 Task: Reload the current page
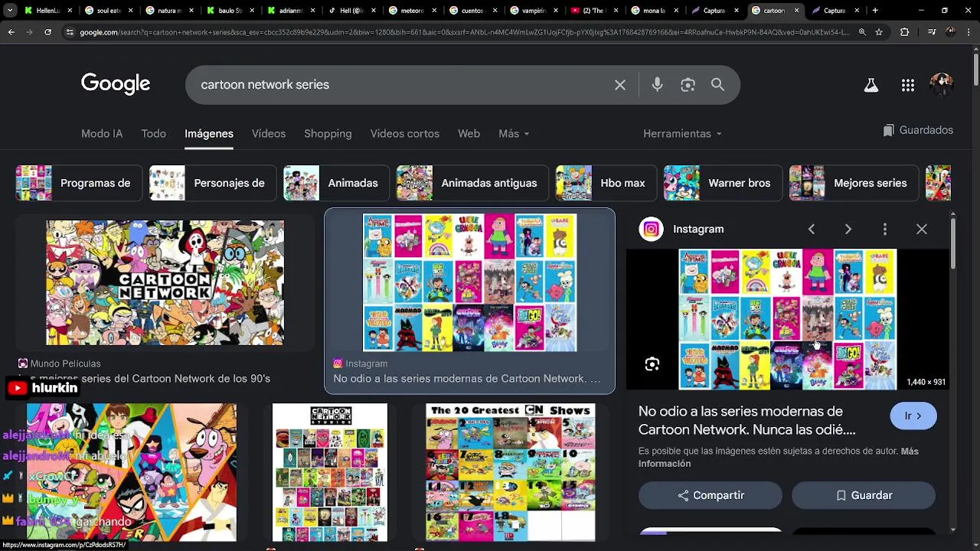click(x=47, y=32)
